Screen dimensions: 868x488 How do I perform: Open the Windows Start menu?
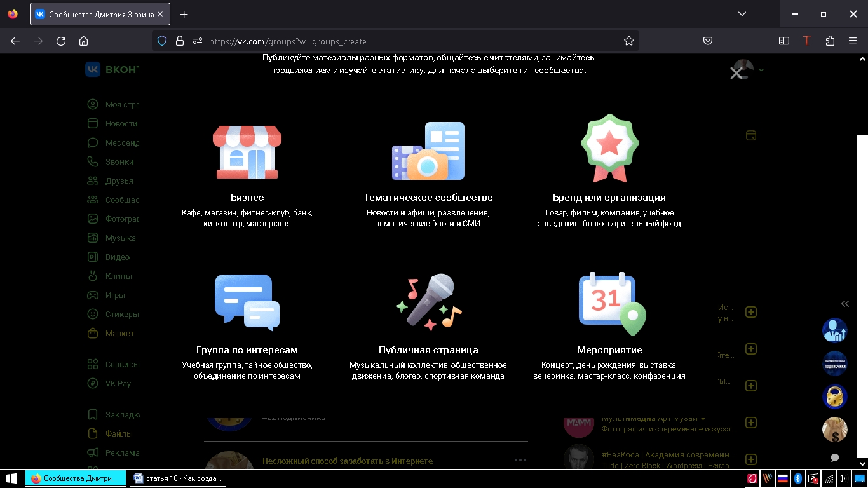(x=11, y=478)
